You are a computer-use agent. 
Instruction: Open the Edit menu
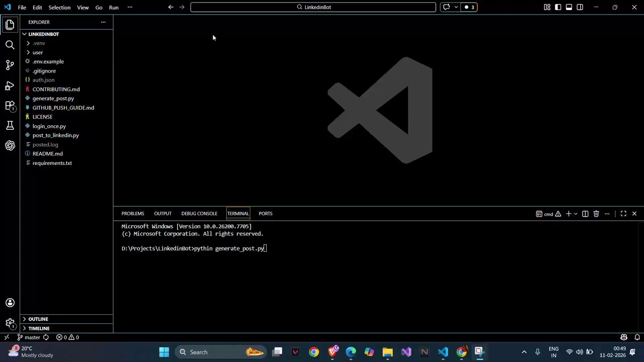tap(37, 8)
